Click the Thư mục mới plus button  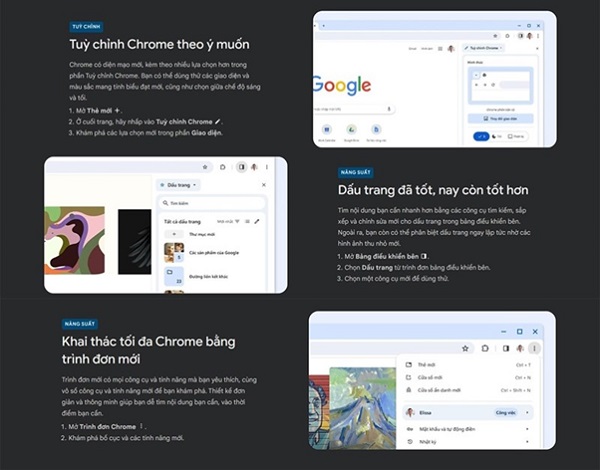[x=174, y=234]
